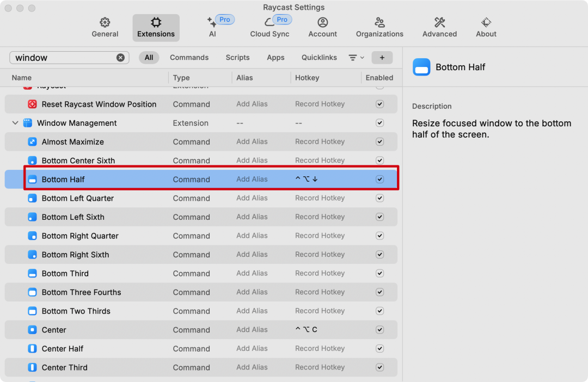
Task: Filter list by Quicklinks
Action: pos(319,57)
